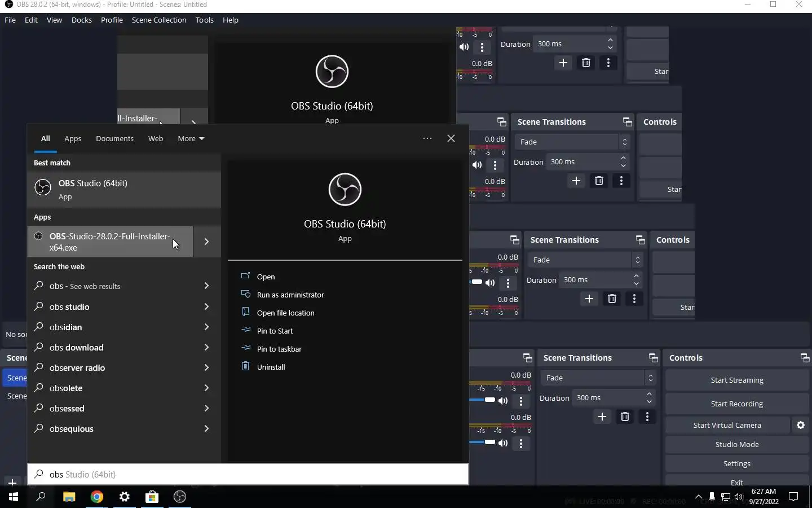The height and width of the screenshot is (508, 812).
Task: Click the network icon in the system tray
Action: (726, 497)
